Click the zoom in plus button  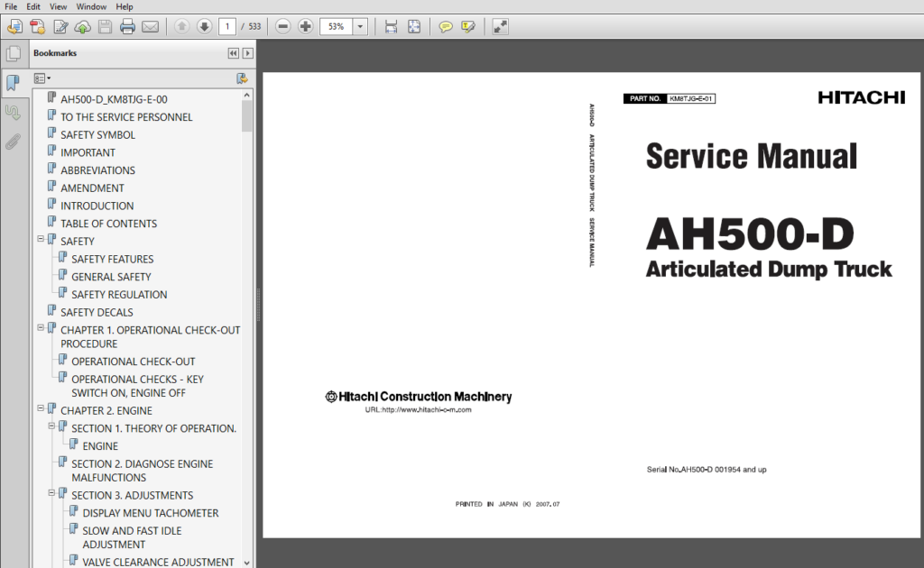[305, 26]
